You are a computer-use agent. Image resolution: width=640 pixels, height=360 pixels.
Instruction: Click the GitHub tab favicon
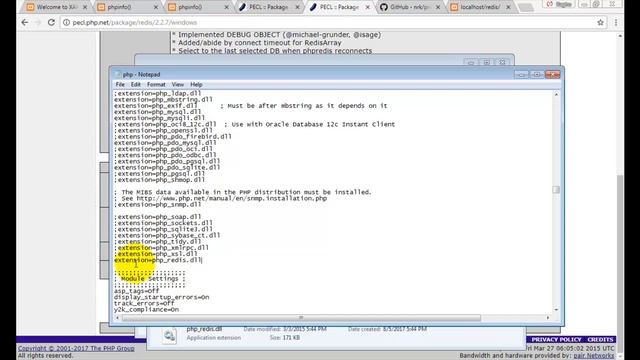coord(384,7)
